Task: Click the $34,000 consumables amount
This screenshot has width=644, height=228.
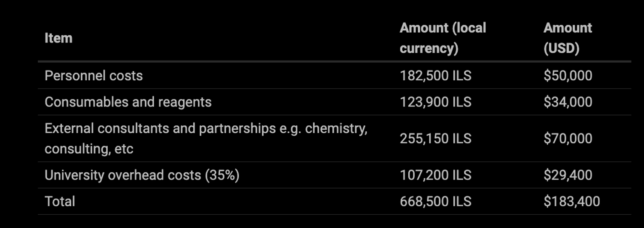Action: pos(568,102)
